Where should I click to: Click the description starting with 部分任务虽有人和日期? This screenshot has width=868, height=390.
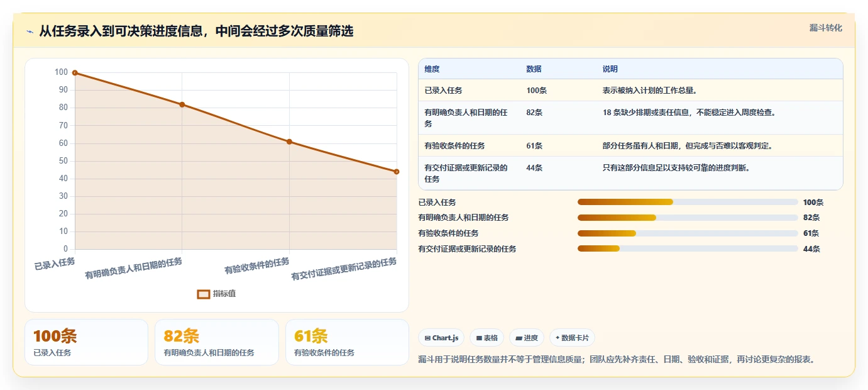pos(687,146)
